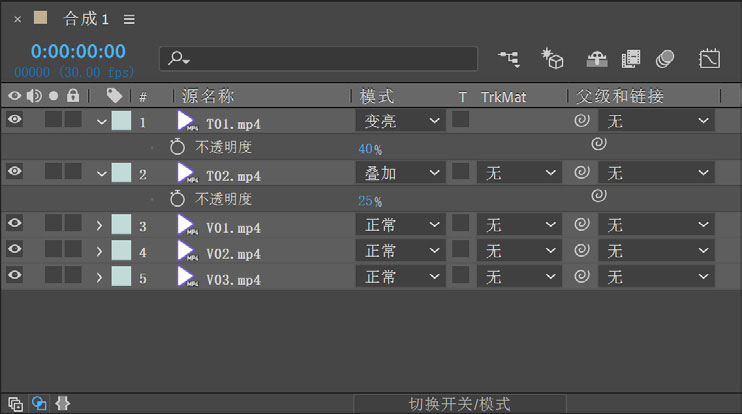Image resolution: width=742 pixels, height=414 pixels.
Task: Toggle the transfer controls pane icon at bottom left
Action: pyautogui.click(x=39, y=403)
